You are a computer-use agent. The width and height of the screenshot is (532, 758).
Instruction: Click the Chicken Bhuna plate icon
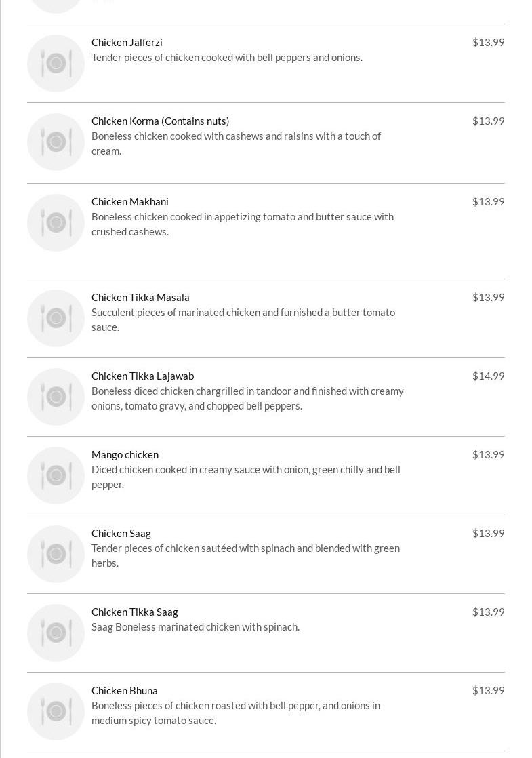[x=56, y=711]
